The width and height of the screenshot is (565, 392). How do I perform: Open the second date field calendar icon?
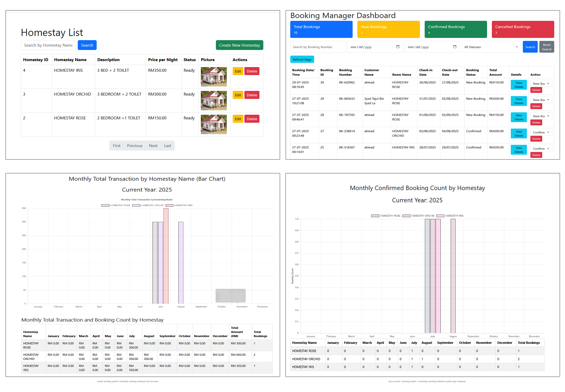pos(455,47)
